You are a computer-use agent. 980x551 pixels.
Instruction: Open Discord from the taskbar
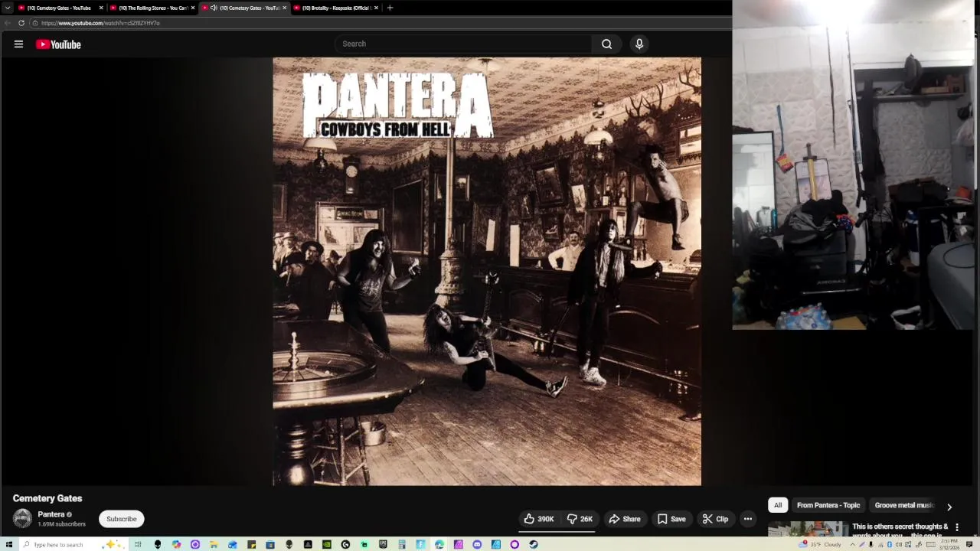(x=477, y=544)
